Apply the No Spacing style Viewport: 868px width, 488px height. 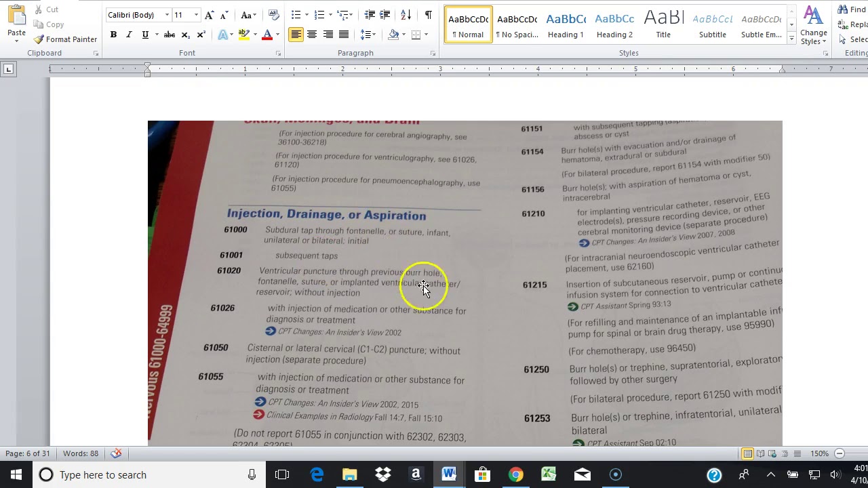[x=517, y=25]
